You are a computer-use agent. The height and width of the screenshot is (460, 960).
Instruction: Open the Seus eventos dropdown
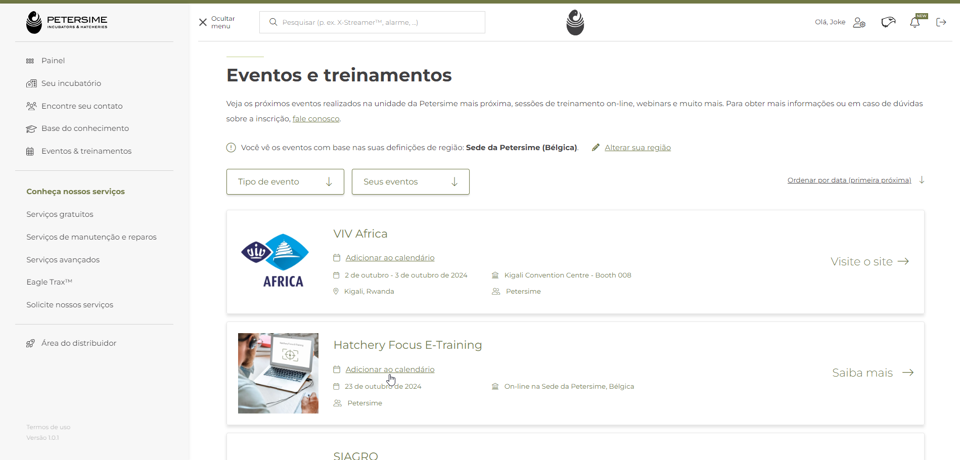[x=410, y=182]
